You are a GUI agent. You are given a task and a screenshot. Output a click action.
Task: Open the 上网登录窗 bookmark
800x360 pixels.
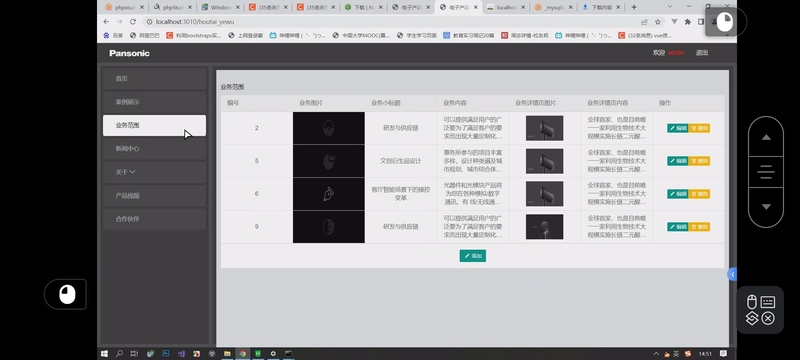click(x=245, y=36)
